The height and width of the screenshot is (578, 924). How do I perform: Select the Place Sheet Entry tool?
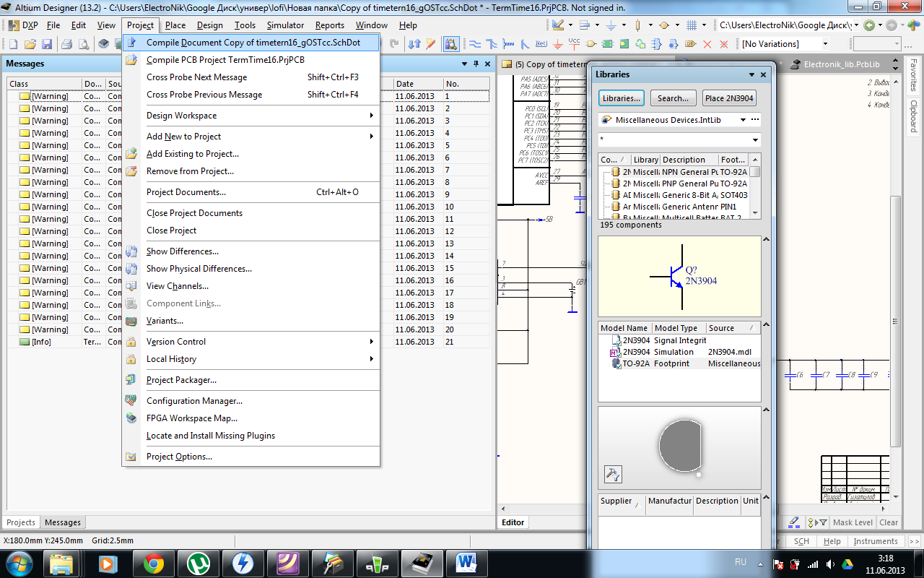624,44
